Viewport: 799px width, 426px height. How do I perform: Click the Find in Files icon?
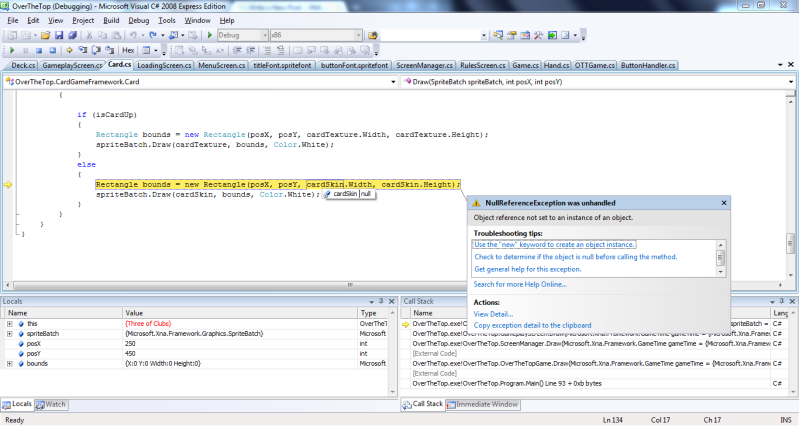coord(373,35)
